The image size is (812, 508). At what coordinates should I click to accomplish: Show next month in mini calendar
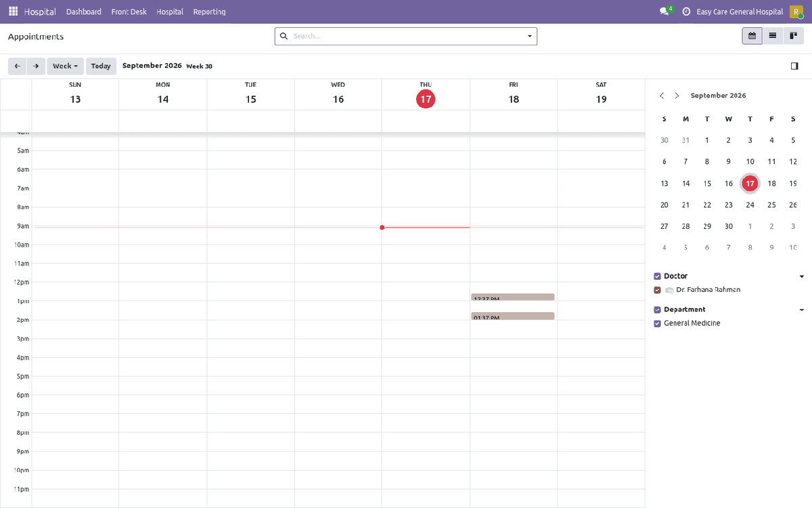tap(677, 96)
